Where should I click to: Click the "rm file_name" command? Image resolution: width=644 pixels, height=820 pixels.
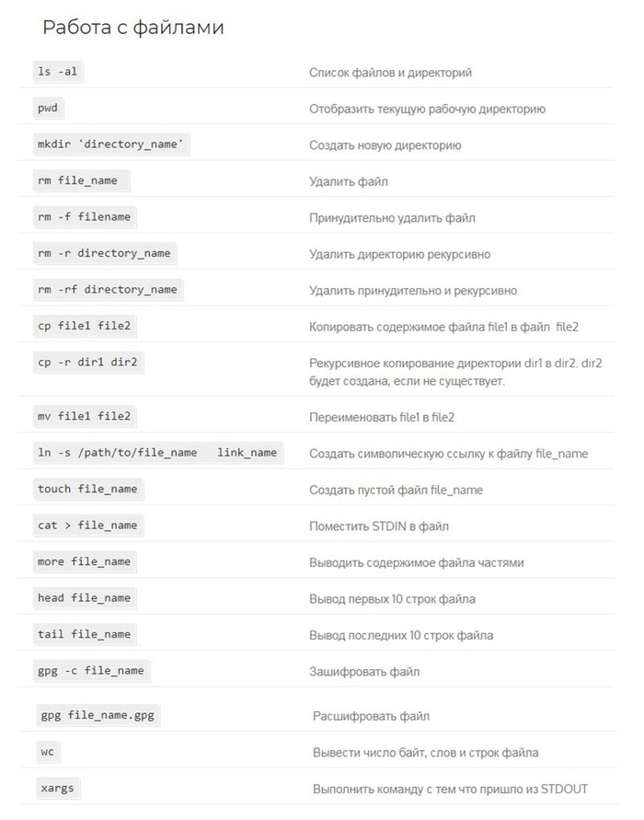(x=78, y=180)
